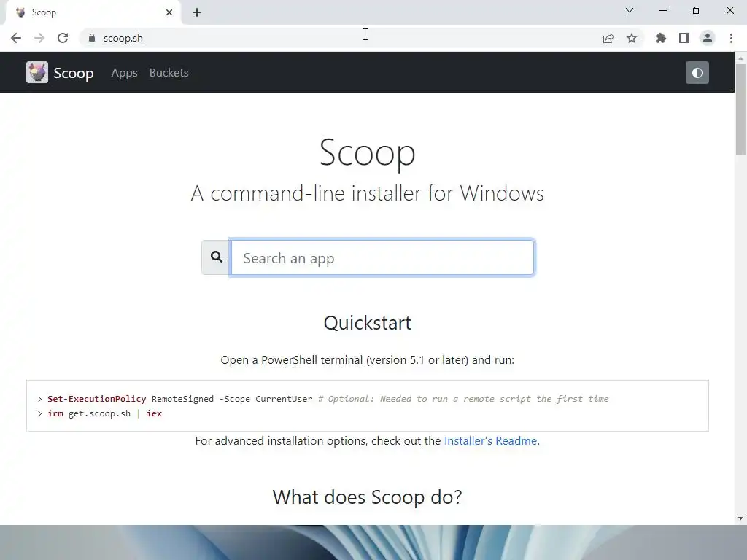Viewport: 747px width, 560px height.
Task: Open the Scoop brand name home link
Action: [x=74, y=73]
